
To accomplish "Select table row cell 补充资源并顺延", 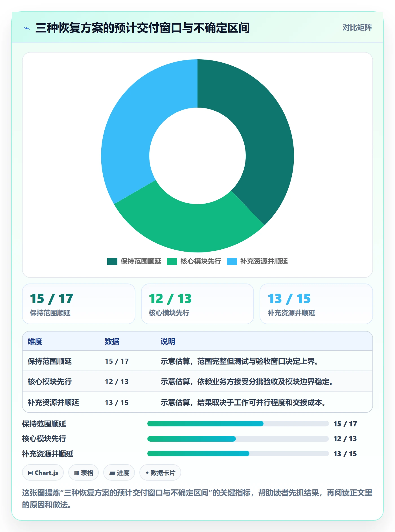I will click(53, 402).
